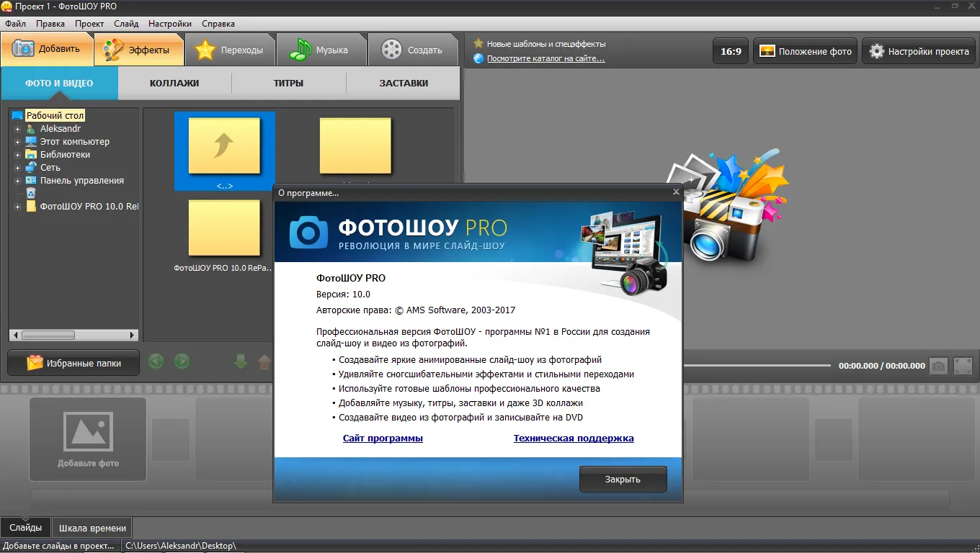
Task: Click the folder tree scrollbar right arrow
Action: 132,335
